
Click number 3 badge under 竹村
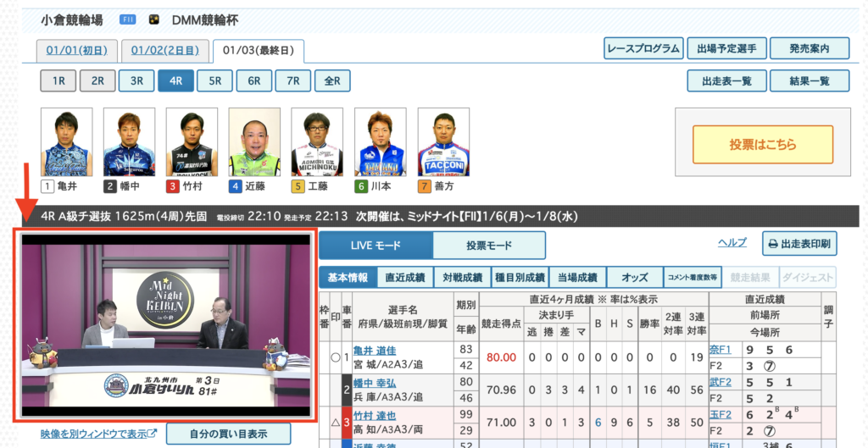pyautogui.click(x=173, y=186)
